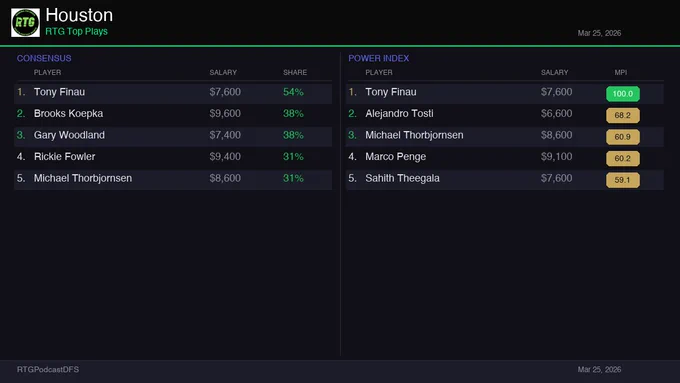Select the Brooks Koepka row

(x=173, y=114)
